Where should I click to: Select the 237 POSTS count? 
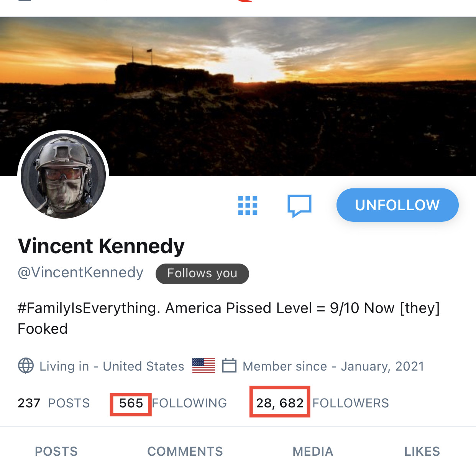(54, 403)
